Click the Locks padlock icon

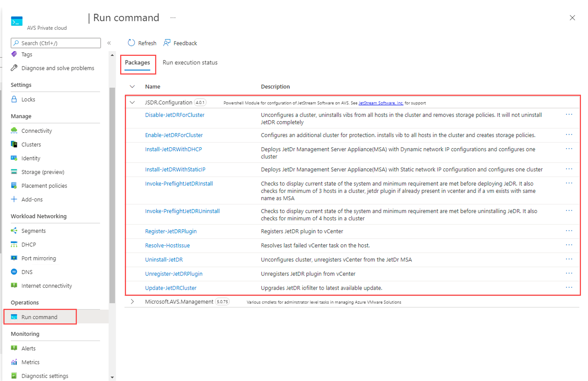14,99
